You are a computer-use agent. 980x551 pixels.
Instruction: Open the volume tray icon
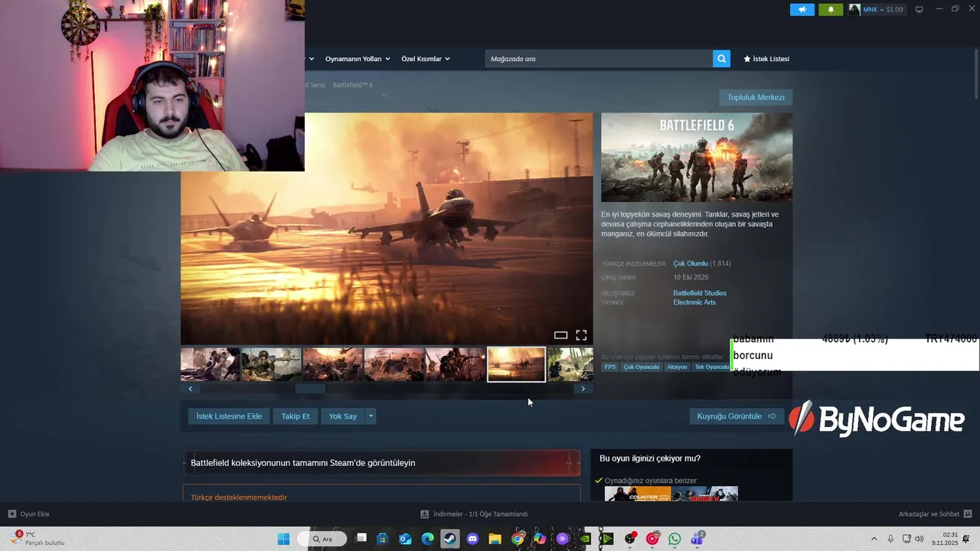click(x=920, y=539)
